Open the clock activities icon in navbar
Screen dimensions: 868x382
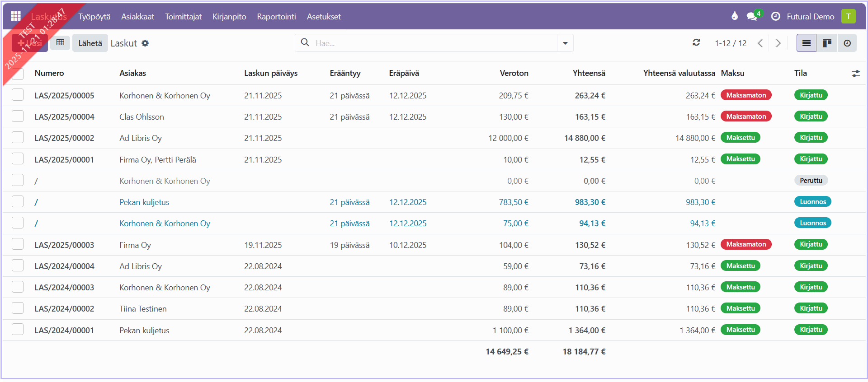pos(775,16)
